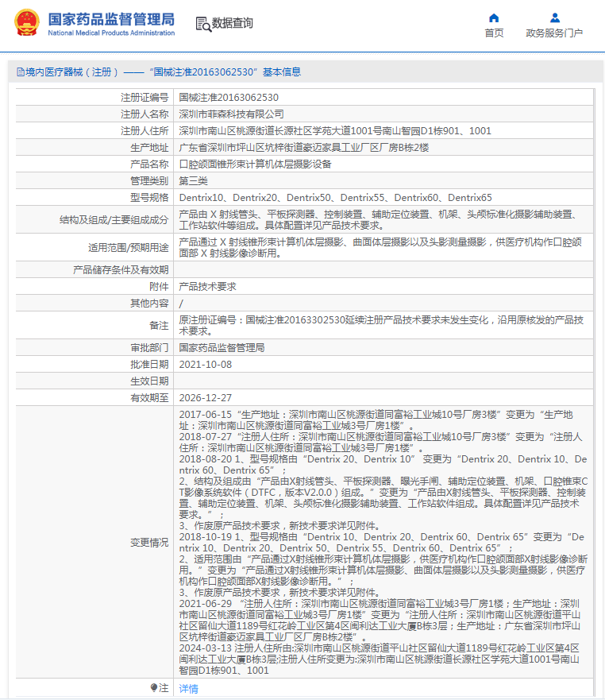Click the 管理类别 row label
Screen dimensions: 605x700
(149, 181)
